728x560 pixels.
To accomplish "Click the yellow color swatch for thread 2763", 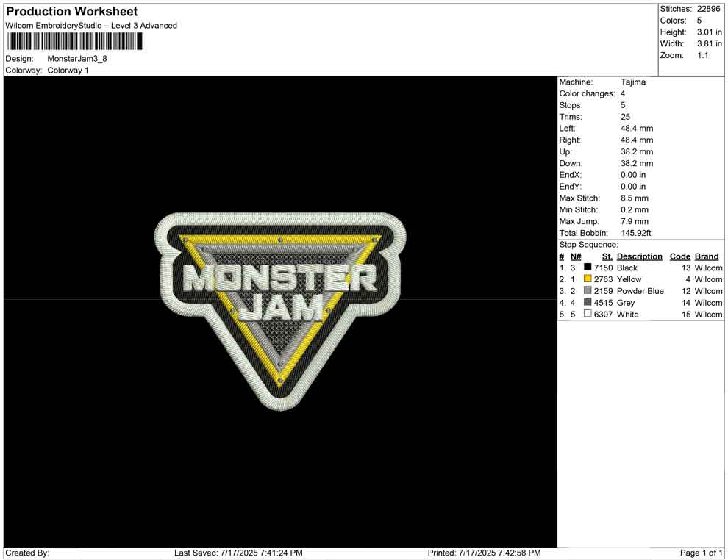I will [588, 279].
